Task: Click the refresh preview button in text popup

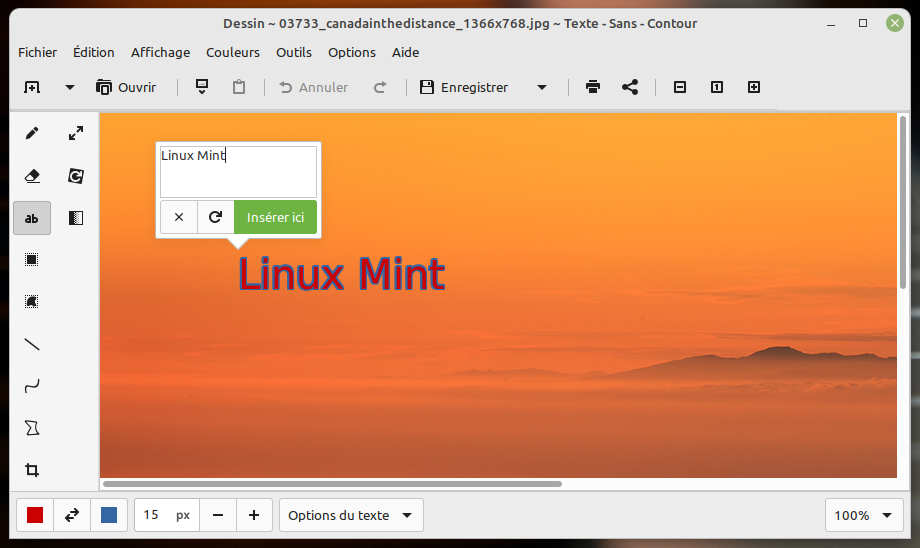Action: (x=215, y=217)
